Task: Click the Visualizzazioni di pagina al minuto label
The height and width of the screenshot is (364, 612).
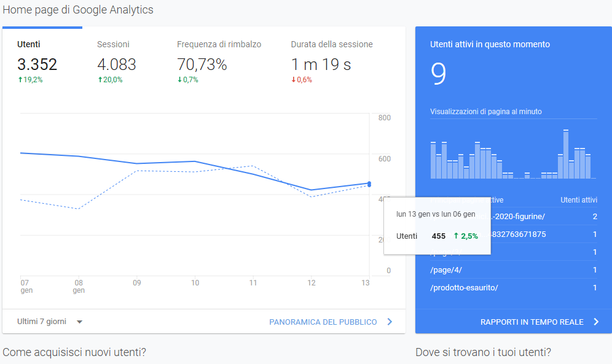Action: tap(486, 112)
